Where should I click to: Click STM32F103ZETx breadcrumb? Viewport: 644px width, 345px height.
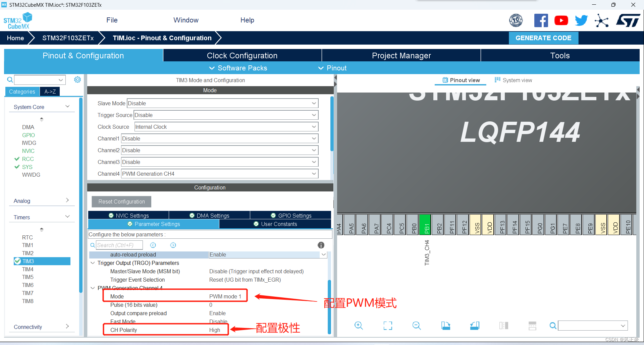pos(68,38)
